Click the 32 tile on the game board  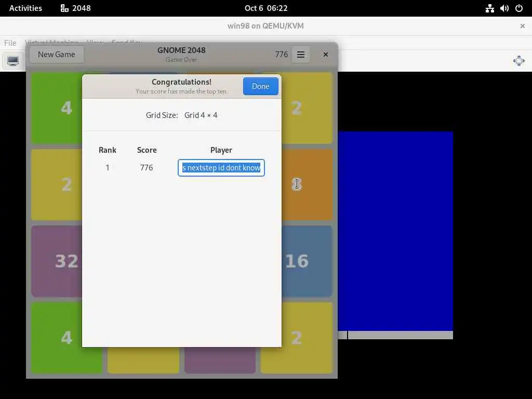click(57, 261)
